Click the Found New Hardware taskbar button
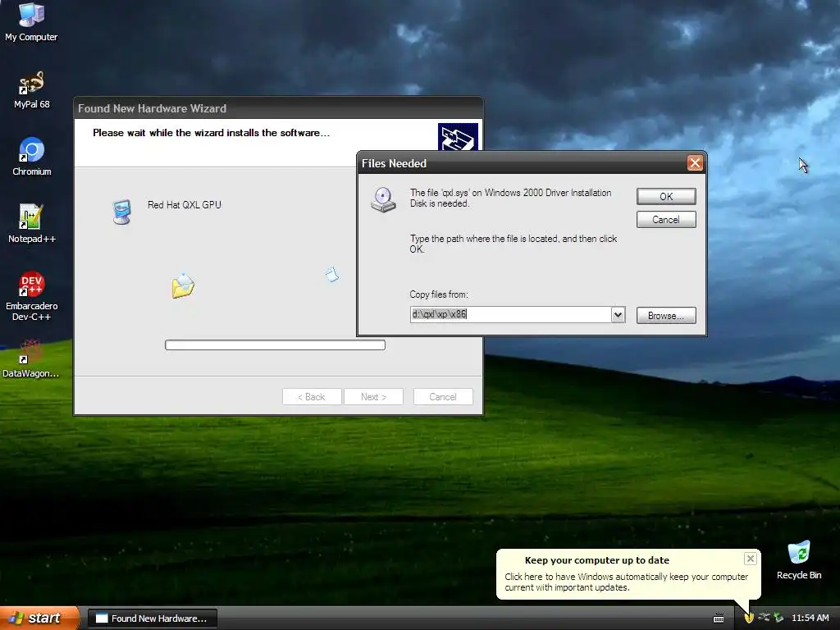The width and height of the screenshot is (840, 630). point(152,619)
